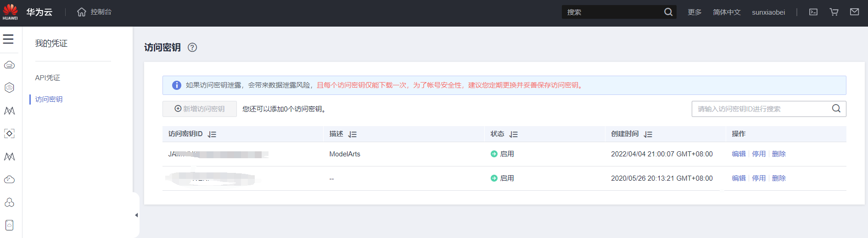Expand the sunxiaobei account menu
The image size is (868, 238).
[x=768, y=12]
